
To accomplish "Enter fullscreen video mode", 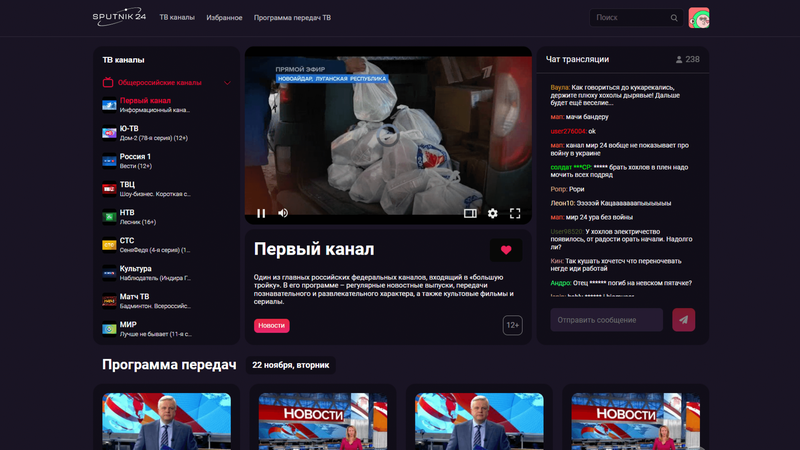I will point(515,213).
